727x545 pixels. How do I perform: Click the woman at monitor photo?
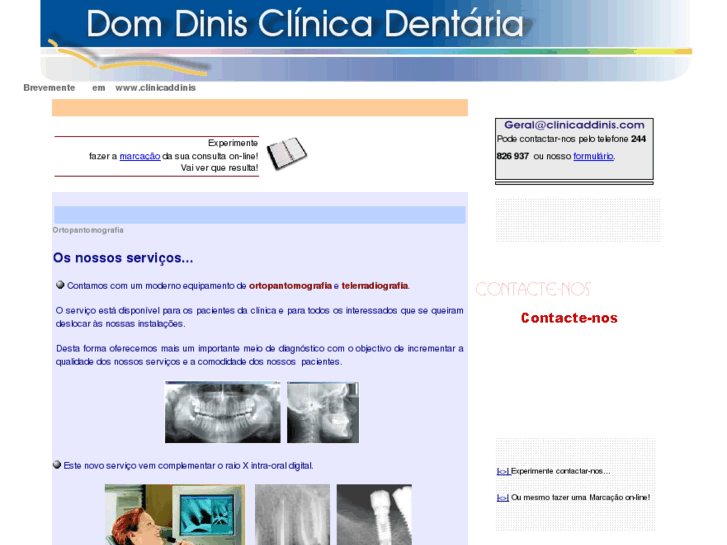tap(175, 514)
